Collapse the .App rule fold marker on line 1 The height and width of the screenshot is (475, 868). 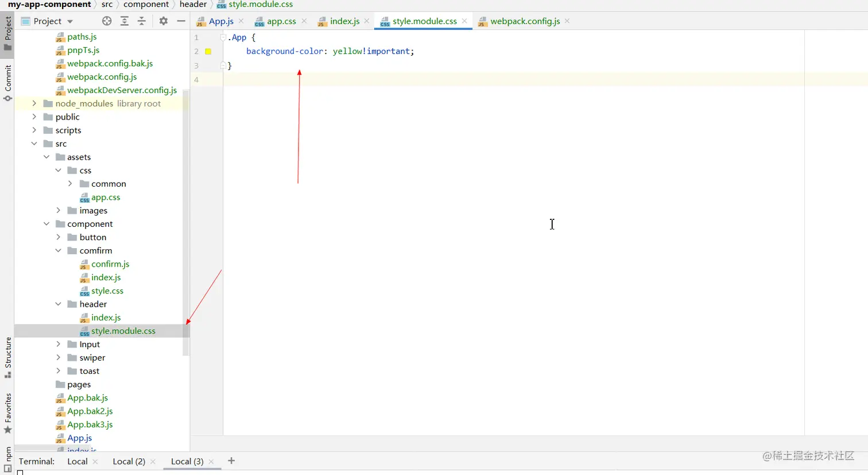(223, 37)
